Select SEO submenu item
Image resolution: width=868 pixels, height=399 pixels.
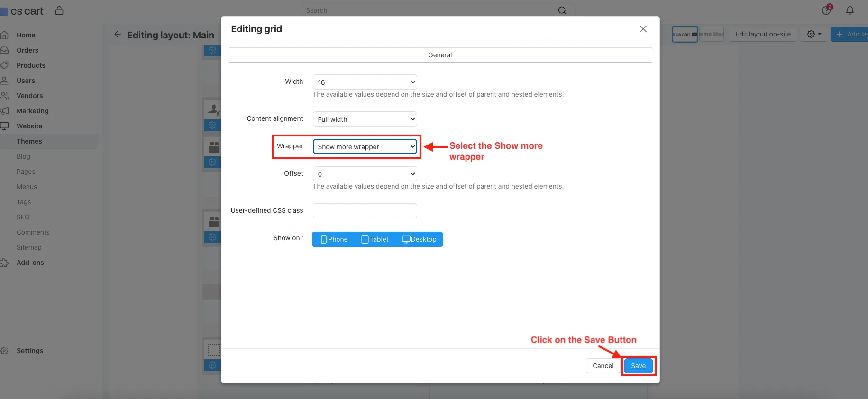click(x=23, y=217)
